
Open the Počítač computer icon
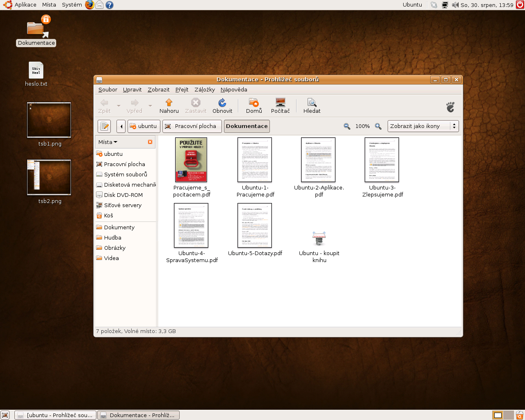tap(281, 103)
